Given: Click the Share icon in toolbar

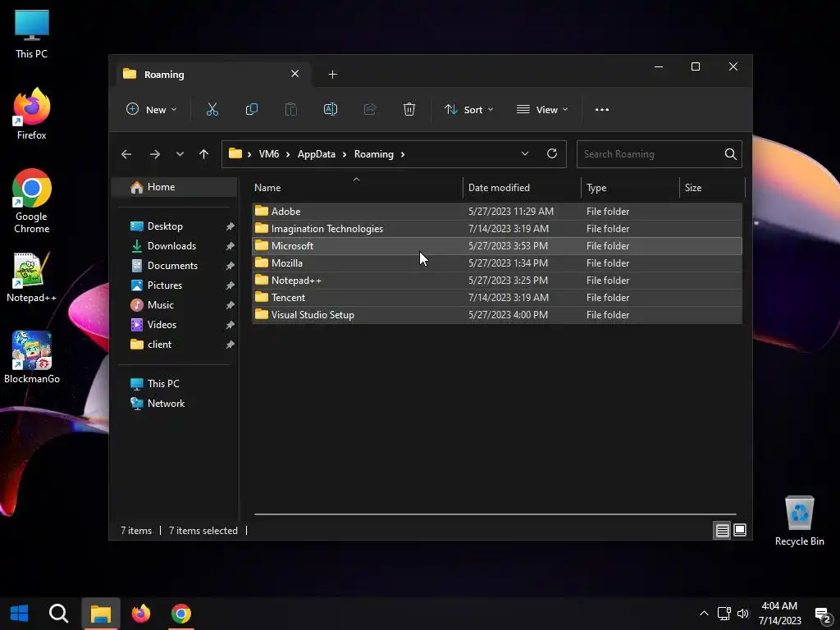Looking at the screenshot, I should pyautogui.click(x=370, y=109).
